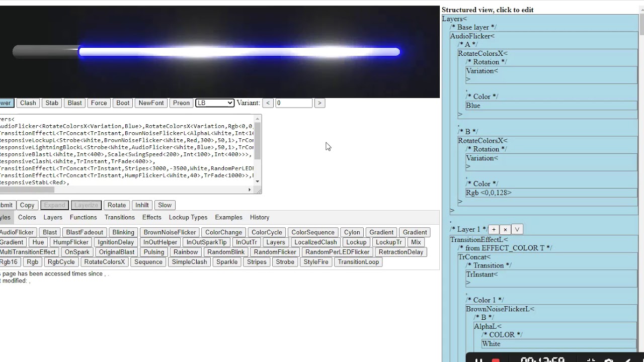Trigger the Blast effect

click(x=74, y=103)
